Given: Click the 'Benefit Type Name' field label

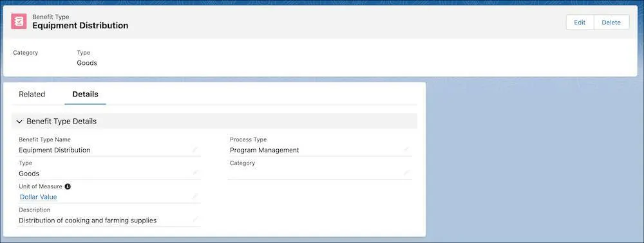Looking at the screenshot, I should pyautogui.click(x=45, y=139).
